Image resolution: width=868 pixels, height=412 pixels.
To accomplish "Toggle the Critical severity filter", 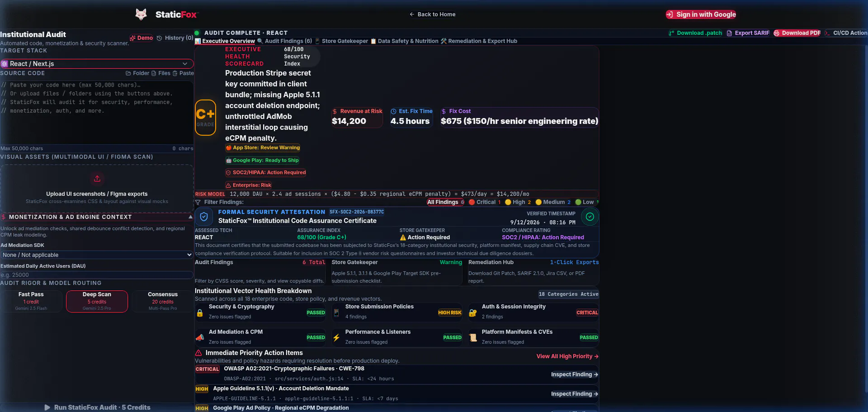I will click(x=485, y=202).
